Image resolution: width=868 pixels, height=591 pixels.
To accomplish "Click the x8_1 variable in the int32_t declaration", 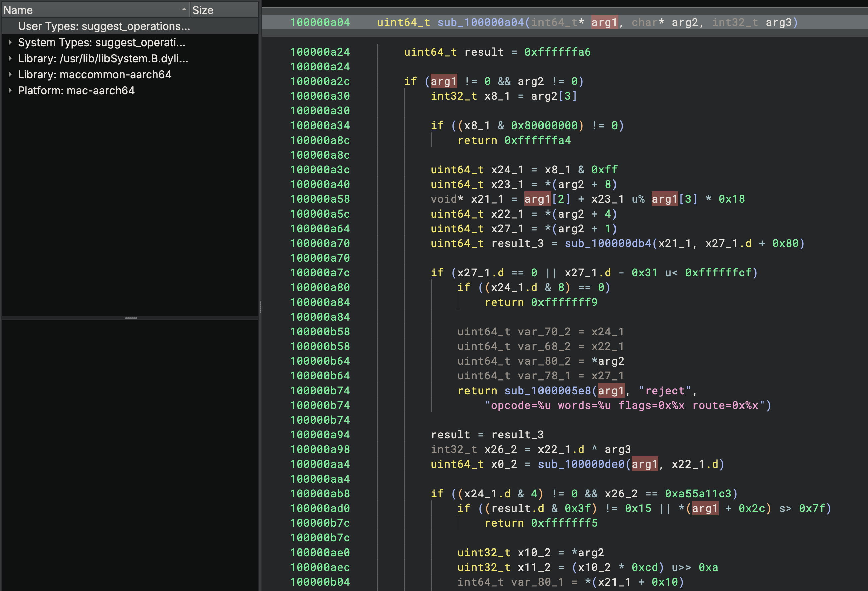I will [497, 96].
